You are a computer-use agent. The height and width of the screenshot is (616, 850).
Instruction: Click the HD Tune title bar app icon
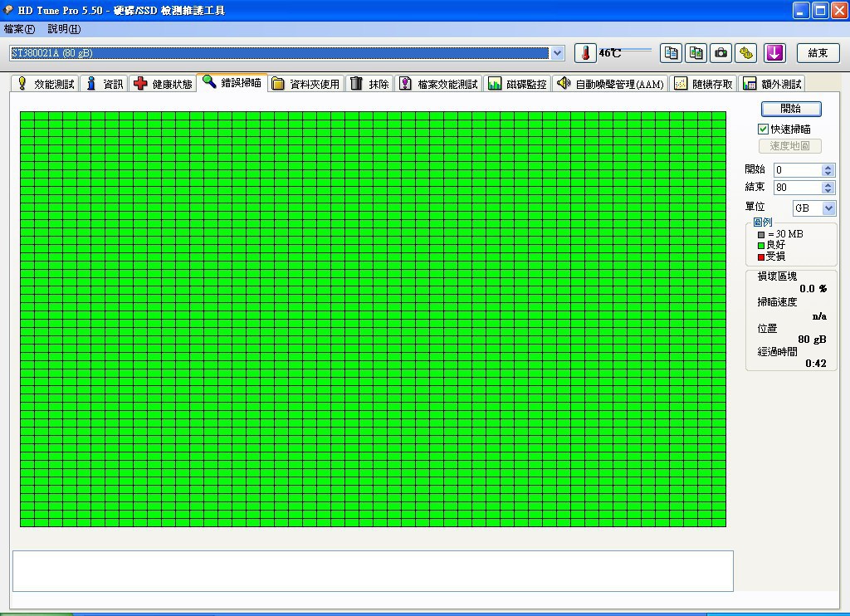pos(8,10)
